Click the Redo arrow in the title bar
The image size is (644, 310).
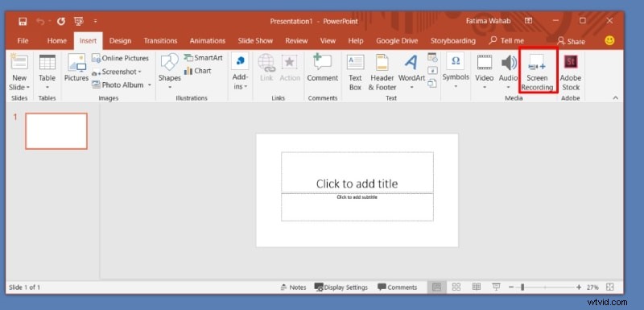(x=61, y=22)
